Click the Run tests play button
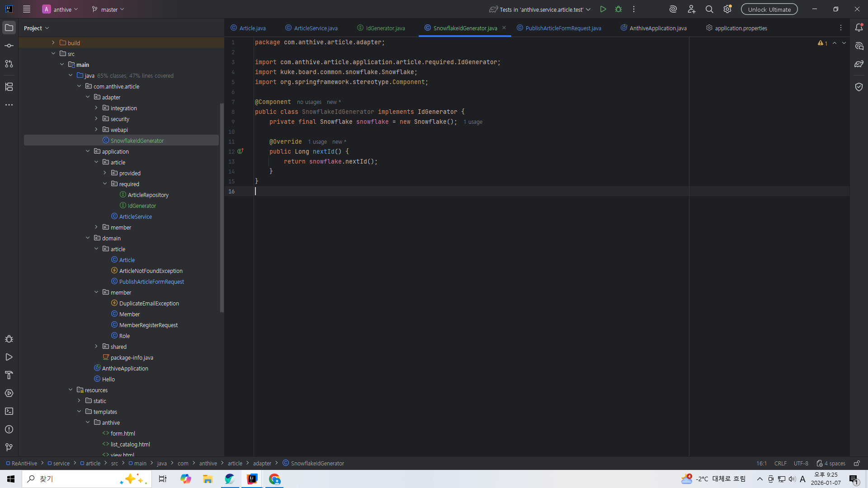This screenshot has height=488, width=868. point(603,9)
